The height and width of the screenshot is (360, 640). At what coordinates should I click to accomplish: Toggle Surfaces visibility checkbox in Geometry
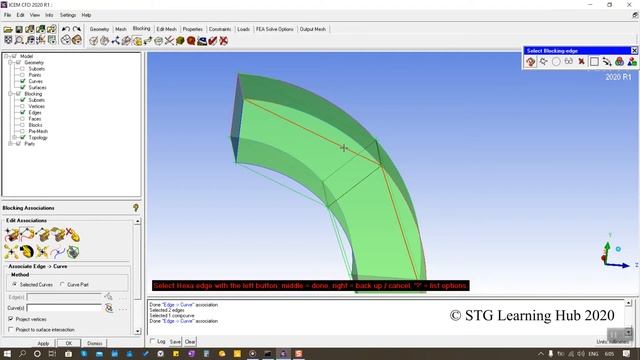[x=22, y=87]
